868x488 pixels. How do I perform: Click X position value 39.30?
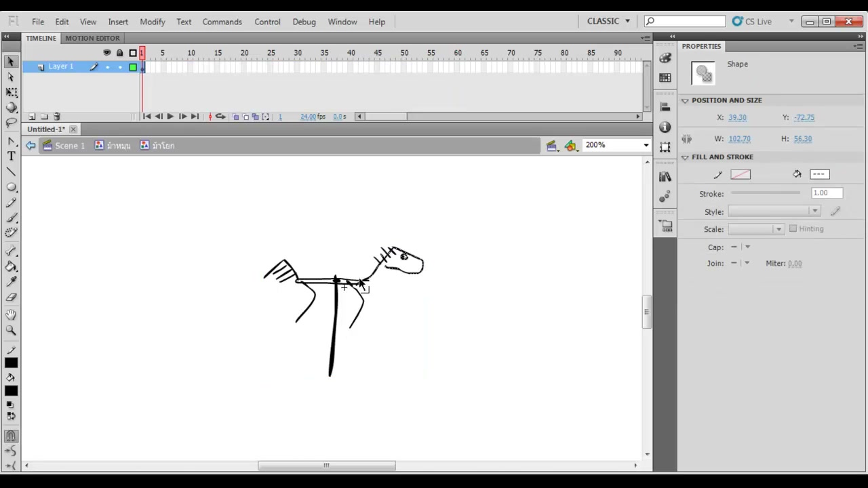coord(737,117)
